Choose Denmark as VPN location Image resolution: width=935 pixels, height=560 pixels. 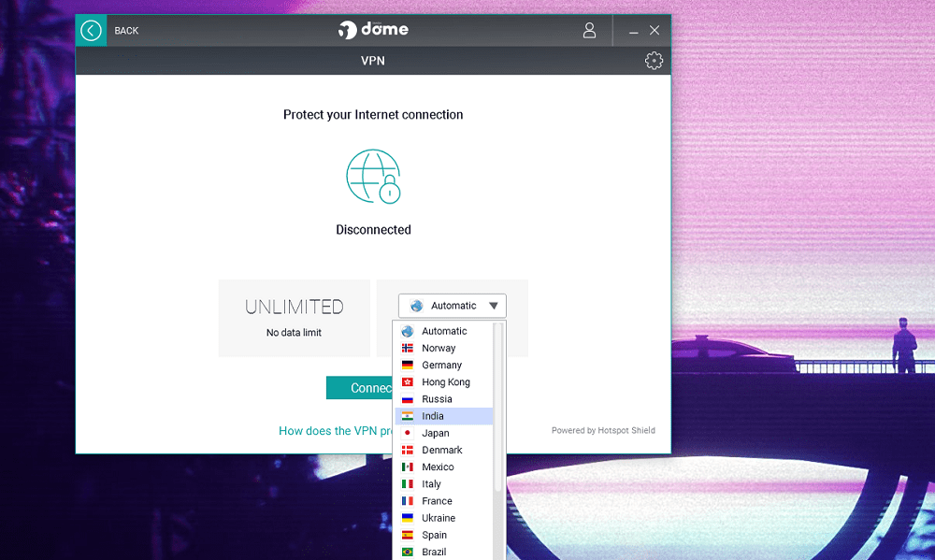tap(443, 450)
